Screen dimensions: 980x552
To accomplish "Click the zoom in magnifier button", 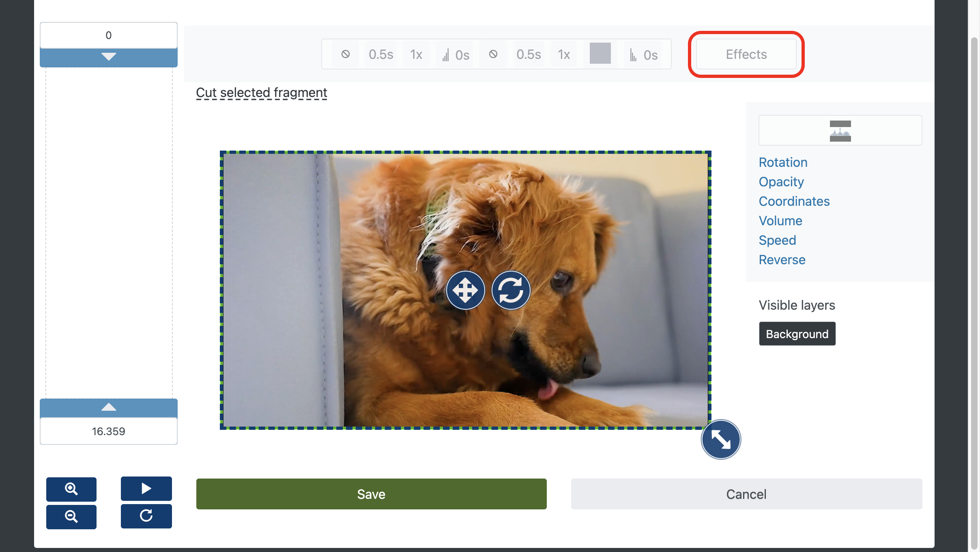I will (x=71, y=489).
